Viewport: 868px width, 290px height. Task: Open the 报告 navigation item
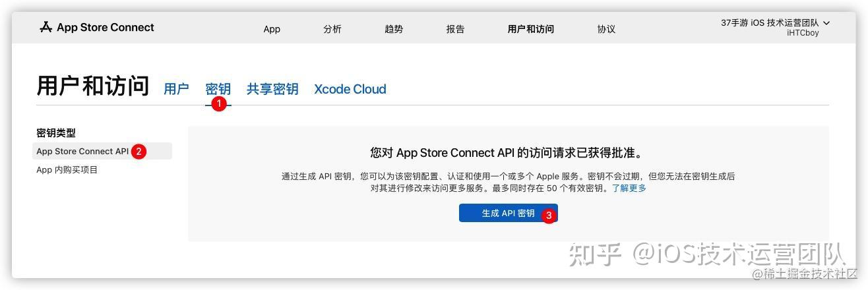coord(455,29)
